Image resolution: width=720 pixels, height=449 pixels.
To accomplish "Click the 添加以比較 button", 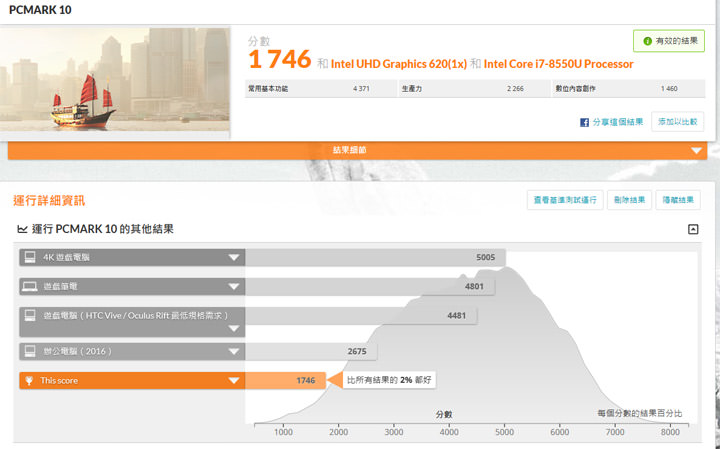I will (x=678, y=121).
